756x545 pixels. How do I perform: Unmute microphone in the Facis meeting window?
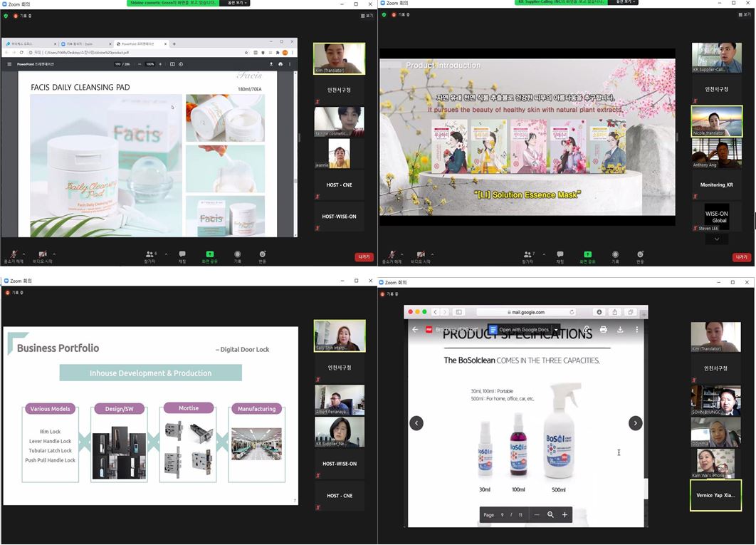(x=13, y=256)
